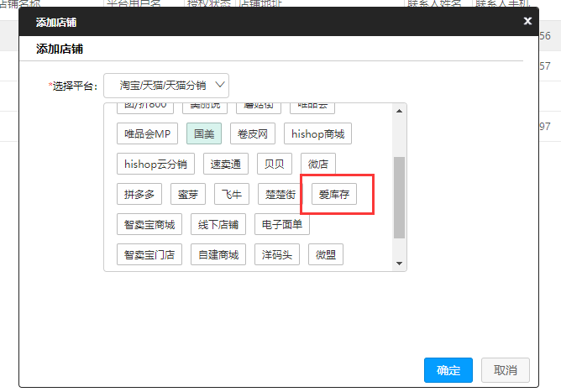The height and width of the screenshot is (392, 561).
Task: Select the 爱库存 platform option
Action: click(334, 194)
